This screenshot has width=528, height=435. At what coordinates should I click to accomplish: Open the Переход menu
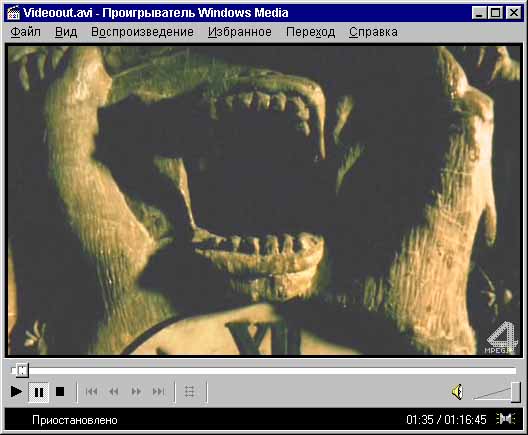coord(310,32)
